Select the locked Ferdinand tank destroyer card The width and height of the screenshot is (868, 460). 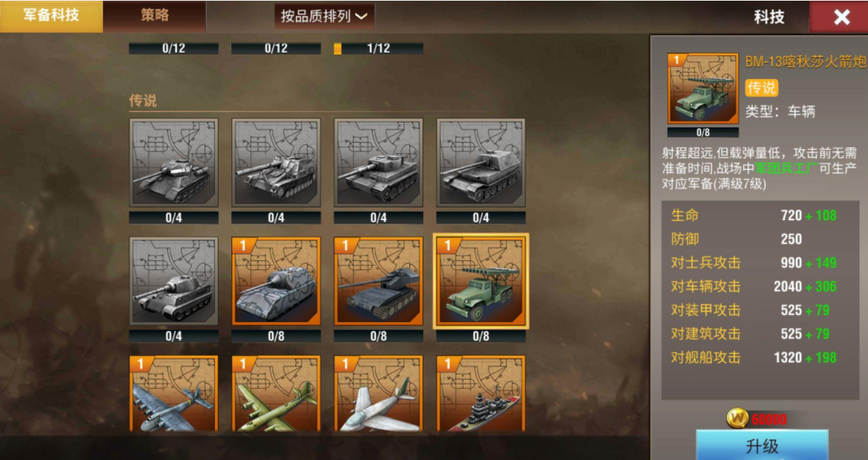point(481,163)
